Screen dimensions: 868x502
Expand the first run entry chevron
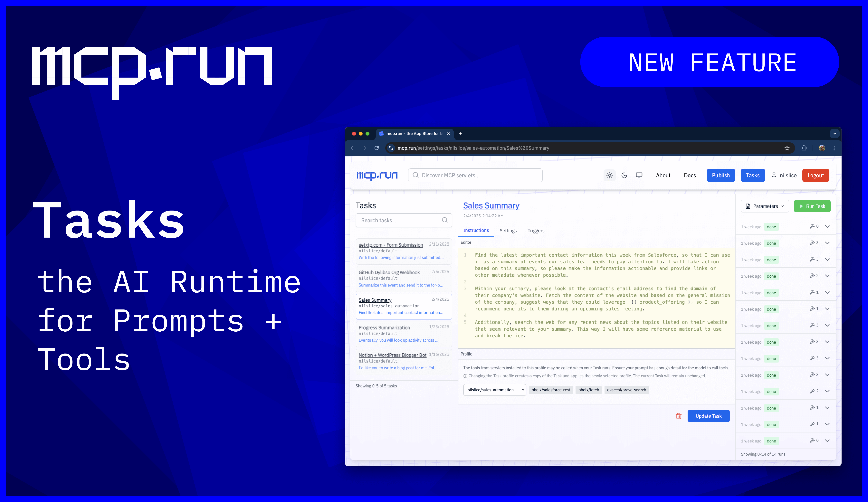827,227
